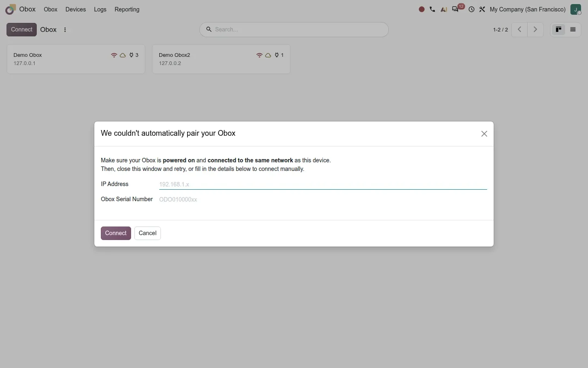Click the Obox breadcrumb title

[48, 29]
